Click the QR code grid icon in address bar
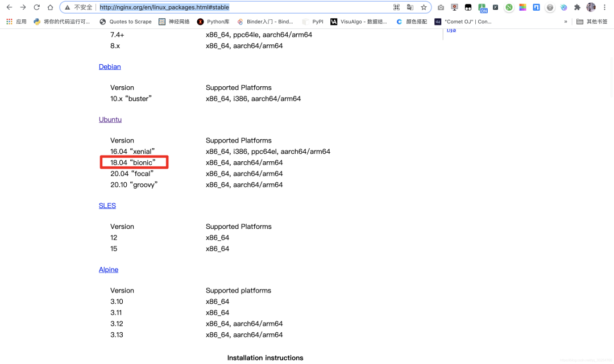 coord(396,7)
